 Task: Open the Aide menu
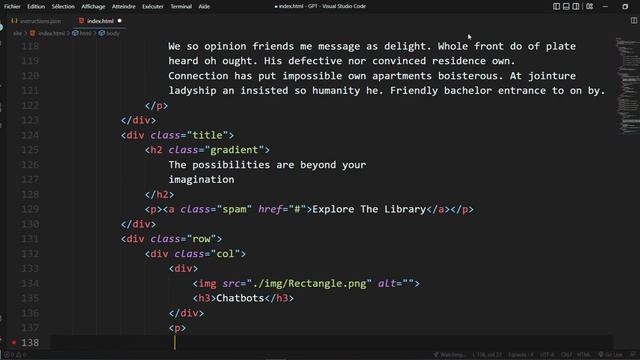[204, 7]
